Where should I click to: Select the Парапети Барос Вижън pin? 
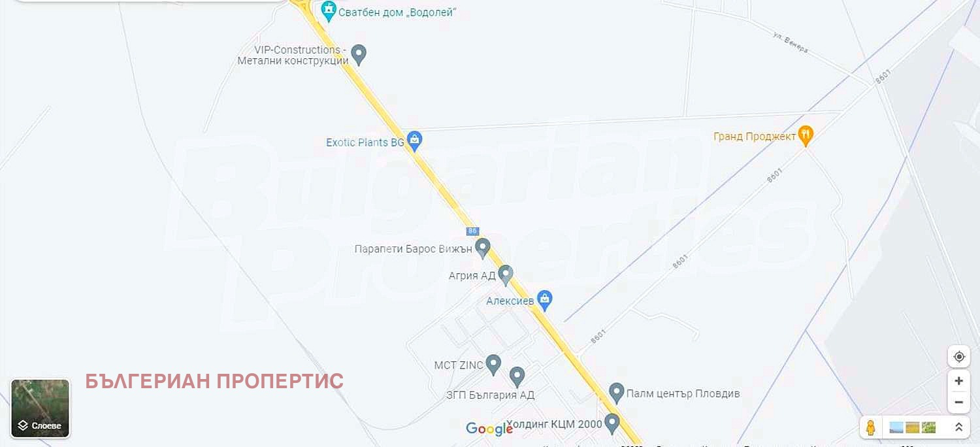point(482,248)
